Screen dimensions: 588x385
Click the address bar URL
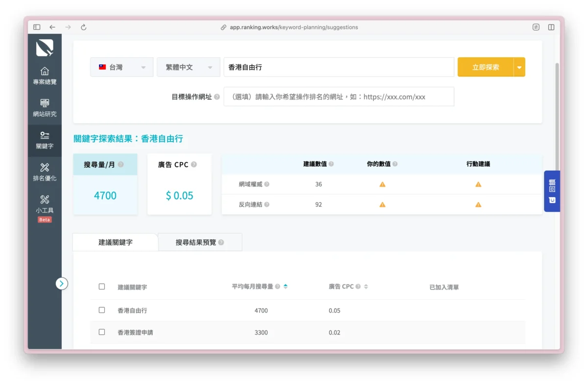click(x=294, y=27)
